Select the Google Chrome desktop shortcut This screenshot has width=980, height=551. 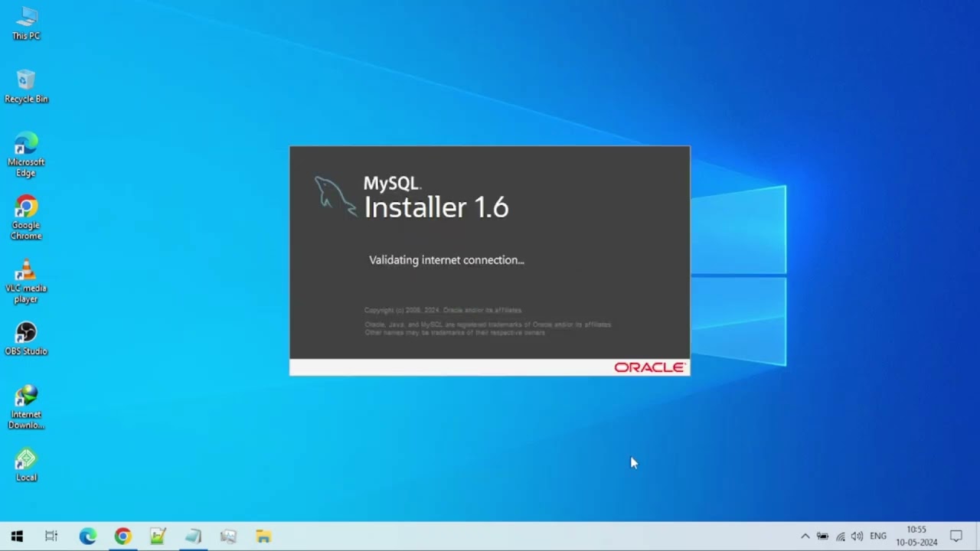pos(26,218)
